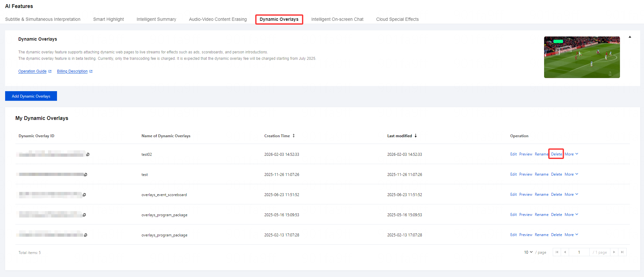Sort by Creation Time column icon
The width and height of the screenshot is (644, 277).
293,136
